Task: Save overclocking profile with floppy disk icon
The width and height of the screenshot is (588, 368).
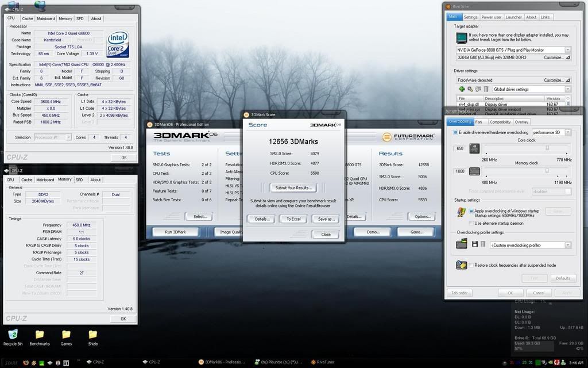Action: pos(475,244)
